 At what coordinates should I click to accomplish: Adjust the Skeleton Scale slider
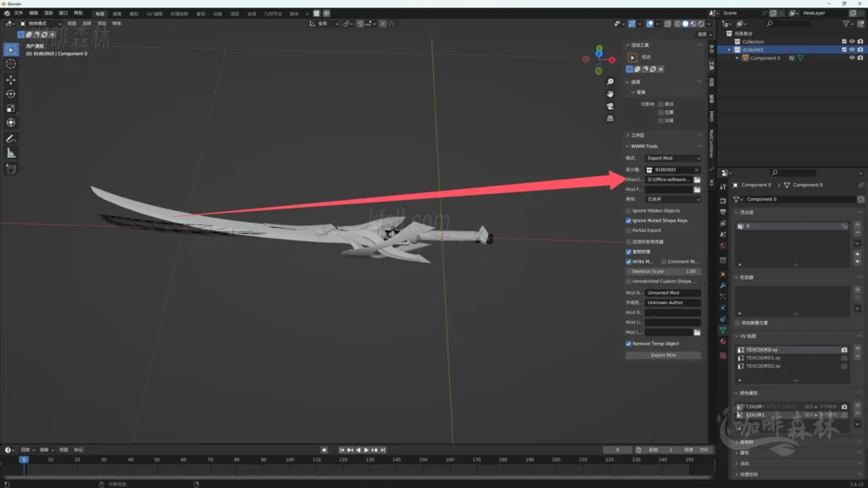(663, 271)
